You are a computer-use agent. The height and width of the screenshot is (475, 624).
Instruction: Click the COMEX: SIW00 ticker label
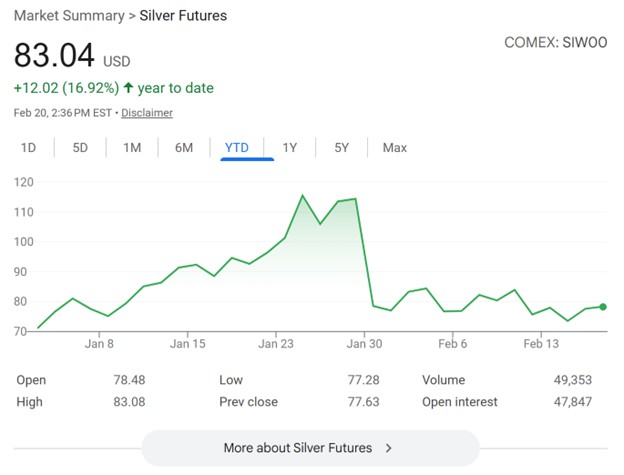(x=558, y=44)
